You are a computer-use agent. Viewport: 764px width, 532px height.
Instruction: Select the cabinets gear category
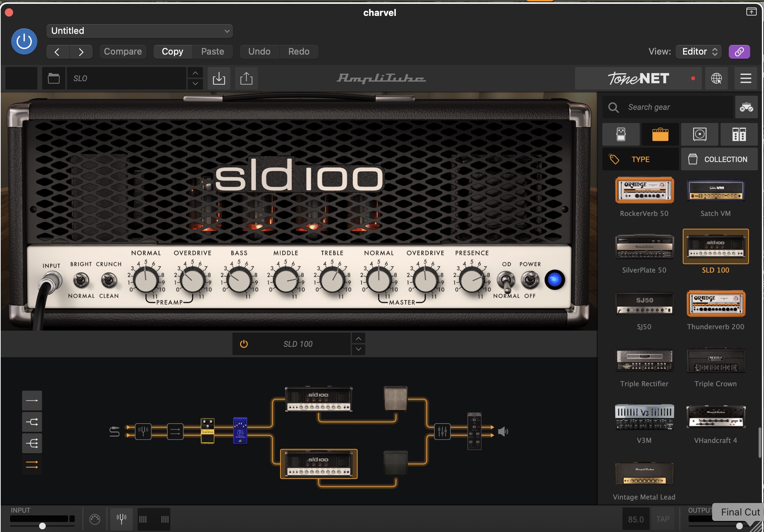(x=700, y=134)
